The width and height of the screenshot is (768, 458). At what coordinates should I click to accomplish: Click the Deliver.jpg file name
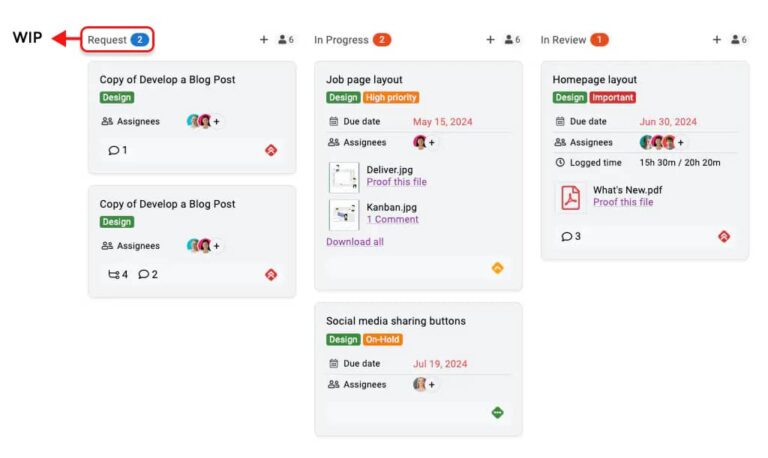[x=390, y=170]
